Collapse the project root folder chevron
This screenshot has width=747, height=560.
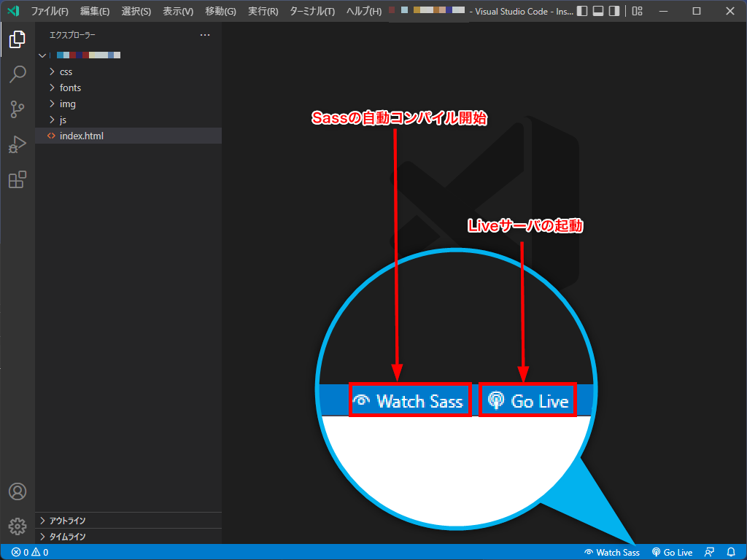(x=42, y=55)
